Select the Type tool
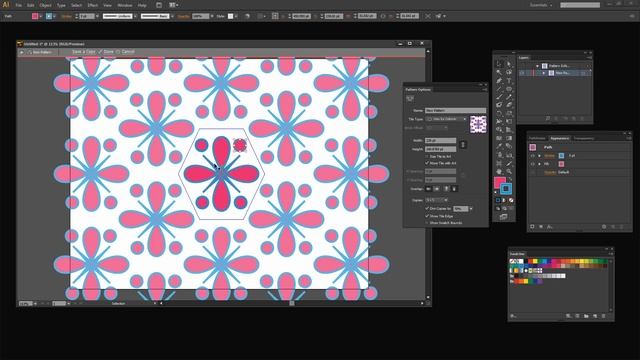The width and height of the screenshot is (640, 360). click(x=509, y=80)
